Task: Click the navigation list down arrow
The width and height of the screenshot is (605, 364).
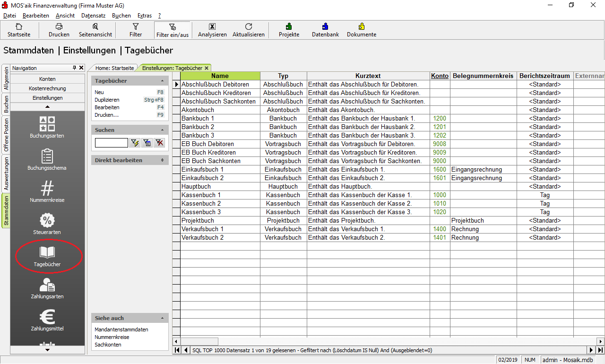Action: (47, 350)
